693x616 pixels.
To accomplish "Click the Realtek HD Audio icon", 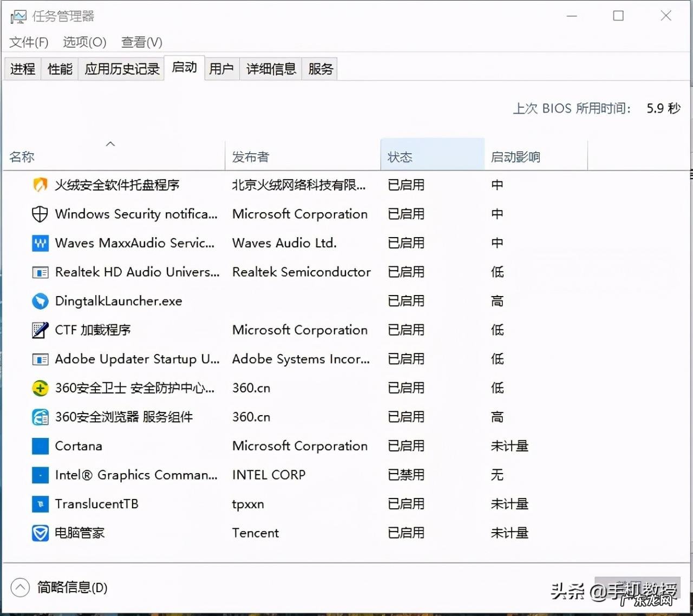I will (x=40, y=272).
